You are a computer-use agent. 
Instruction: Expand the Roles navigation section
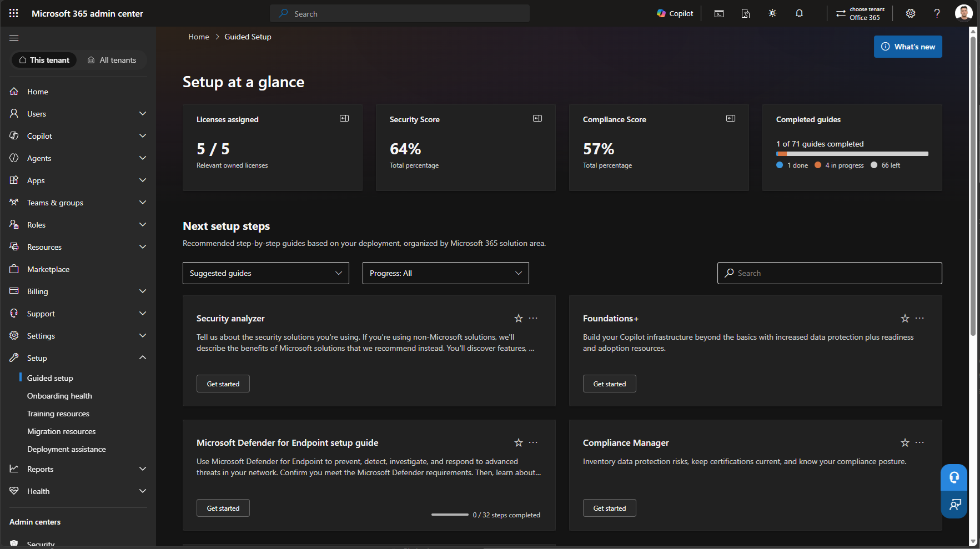coord(78,225)
